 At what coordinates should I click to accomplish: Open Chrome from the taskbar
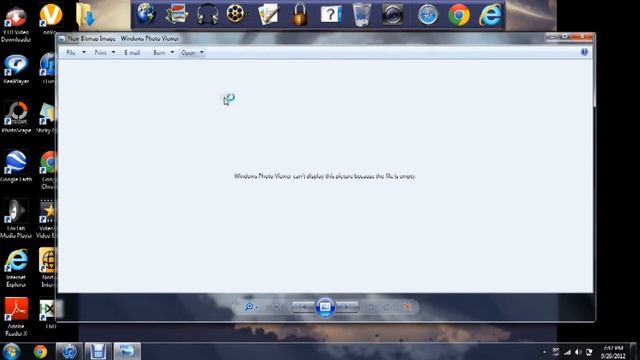pos(40,351)
